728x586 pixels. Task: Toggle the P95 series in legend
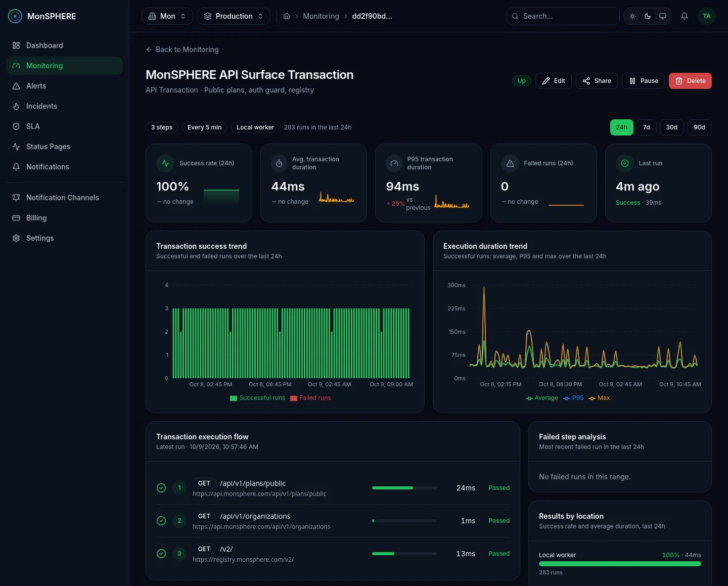573,398
